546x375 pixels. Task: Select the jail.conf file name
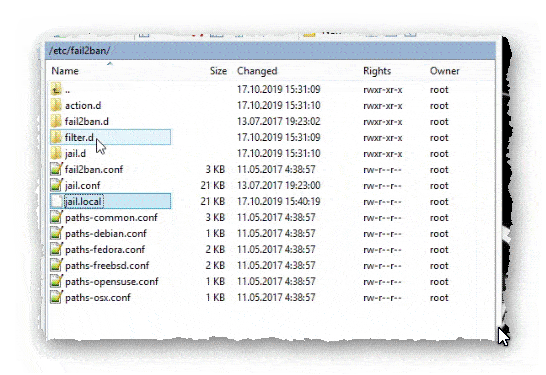[83, 185]
